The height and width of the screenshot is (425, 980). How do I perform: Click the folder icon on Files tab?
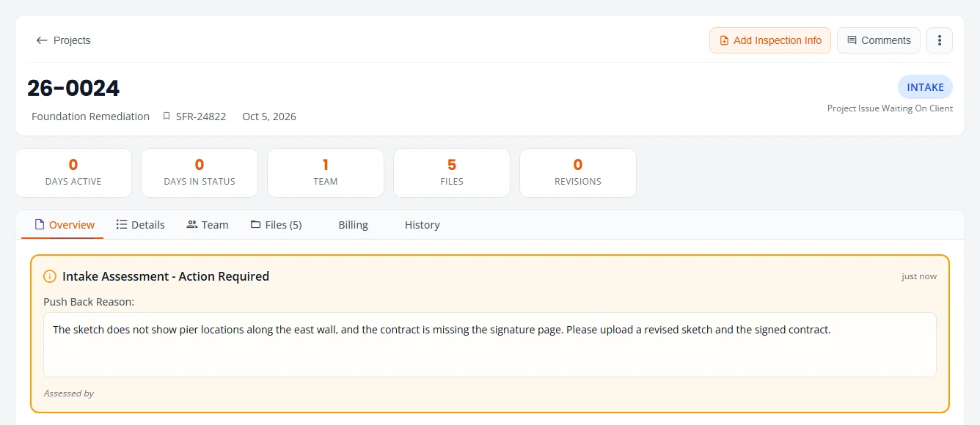pos(255,225)
